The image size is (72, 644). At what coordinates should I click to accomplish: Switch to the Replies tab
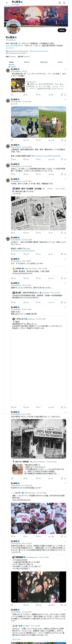tap(27, 62)
